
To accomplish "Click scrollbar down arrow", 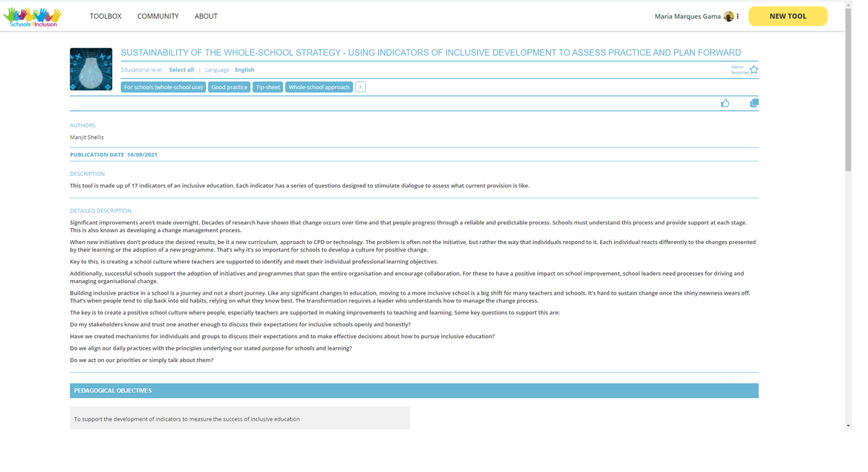I will pos(848,426).
